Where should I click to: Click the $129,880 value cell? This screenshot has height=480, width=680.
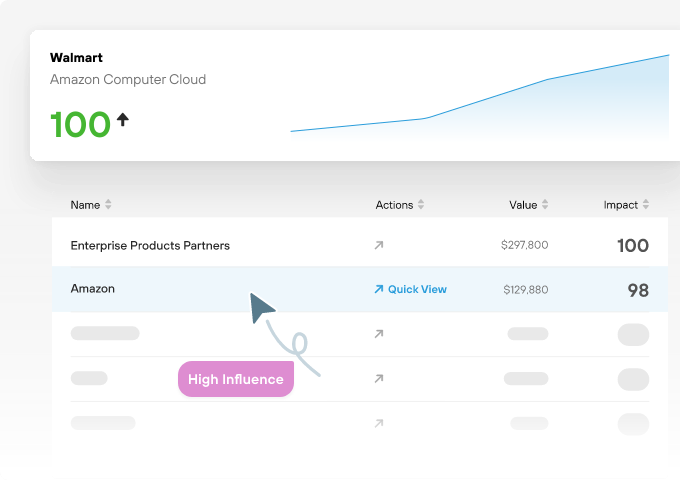click(x=526, y=290)
